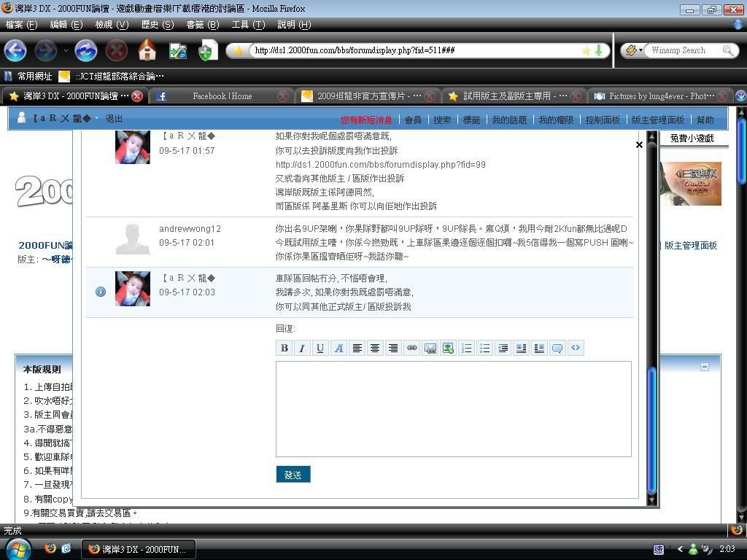Switch to the Facebook | Home tab
747x560 pixels.
(222, 96)
